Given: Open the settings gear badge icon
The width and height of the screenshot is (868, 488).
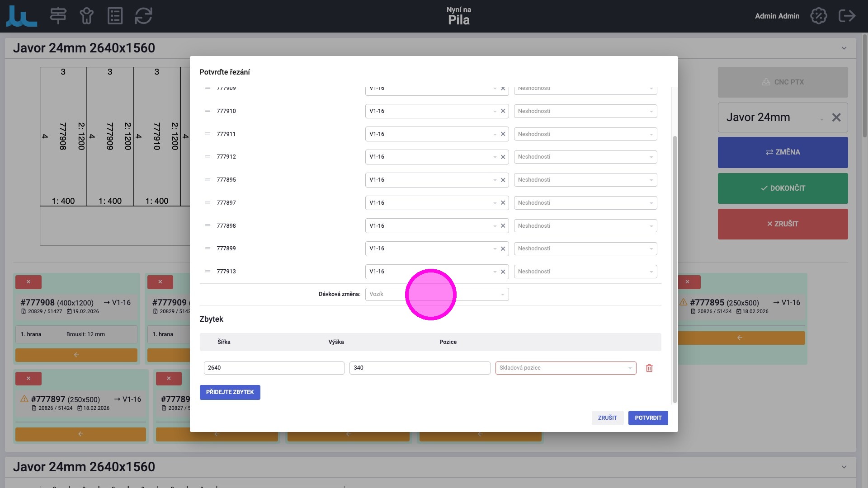Looking at the screenshot, I should point(818,16).
